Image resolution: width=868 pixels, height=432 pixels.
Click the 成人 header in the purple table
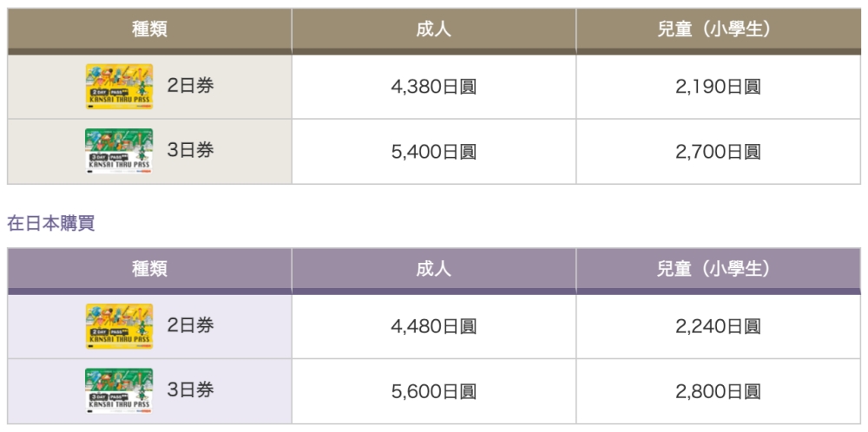click(434, 269)
